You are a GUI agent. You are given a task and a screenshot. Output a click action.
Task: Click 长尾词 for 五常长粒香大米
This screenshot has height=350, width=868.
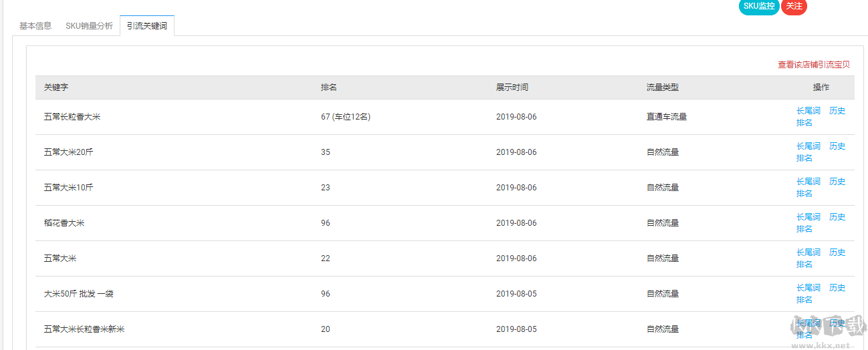click(808, 111)
